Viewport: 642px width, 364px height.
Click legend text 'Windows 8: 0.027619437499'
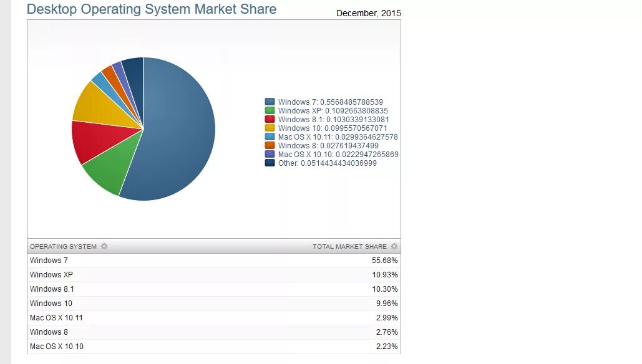coord(328,146)
